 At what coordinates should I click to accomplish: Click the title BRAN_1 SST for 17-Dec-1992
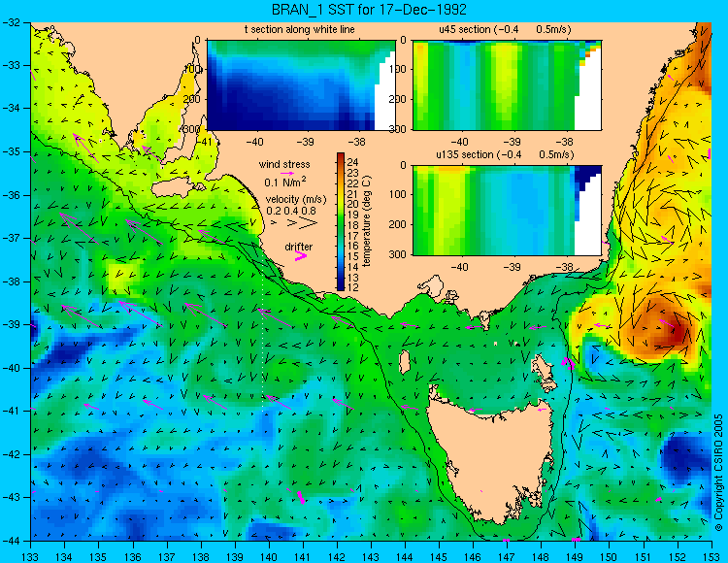369,10
